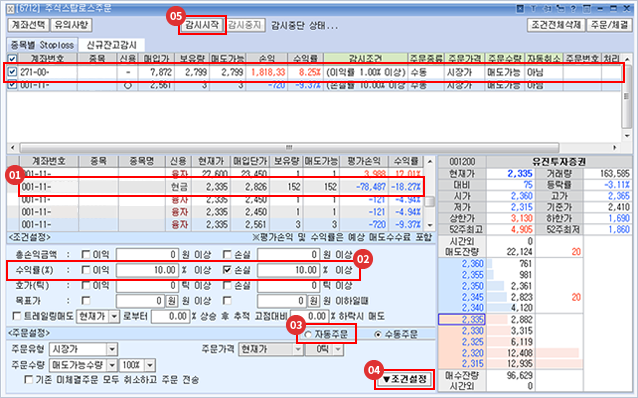Click 수익률(%) 손실 input showing 10.00
Viewport: 638px width, 398px height.
(x=288, y=270)
